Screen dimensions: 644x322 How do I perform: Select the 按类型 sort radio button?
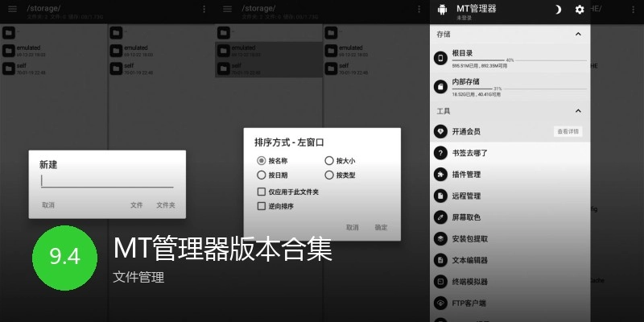tap(329, 175)
